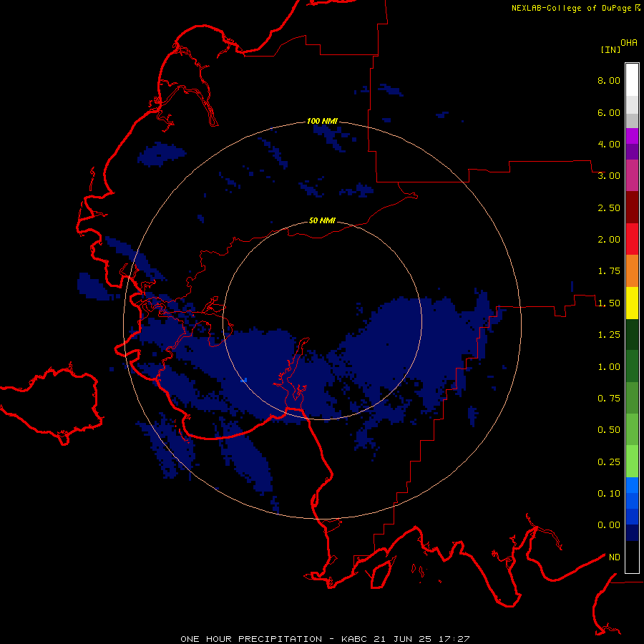Click the navy color bar segment

632,532
